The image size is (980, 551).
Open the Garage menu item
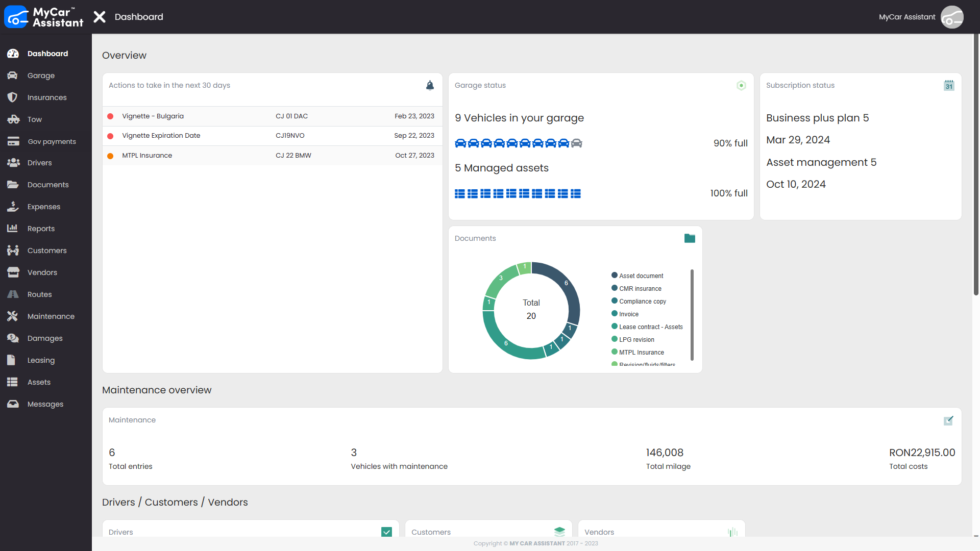(x=46, y=76)
